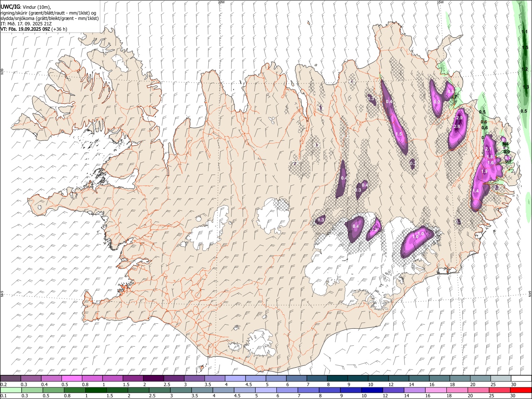
Task: Click the deep blue swatch between 10 and 12 in lower legend row
Action: [x=372, y=390]
